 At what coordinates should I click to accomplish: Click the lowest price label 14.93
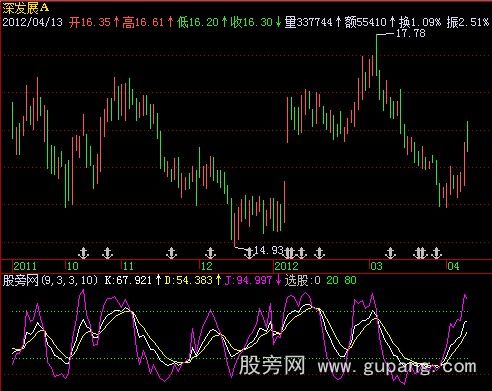pyautogui.click(x=269, y=250)
